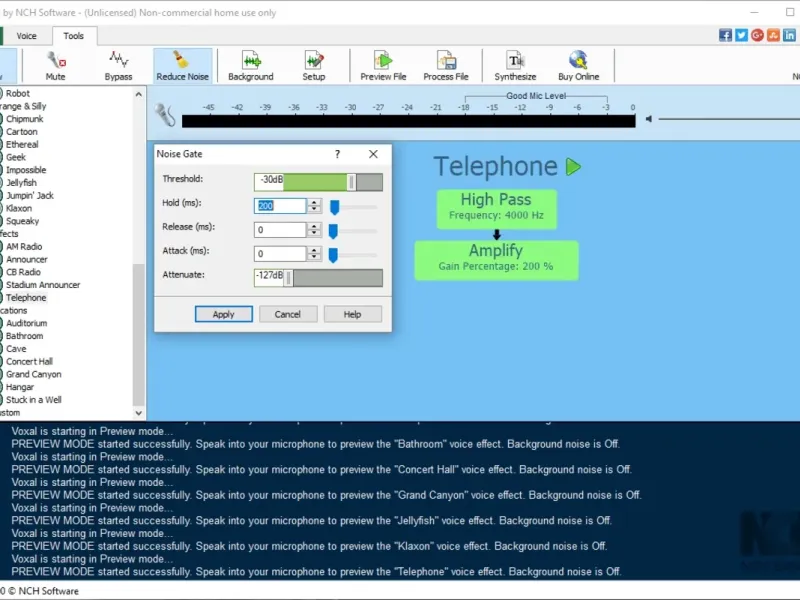Select the Concert Hall voice
This screenshot has width=800, height=600.
point(29,361)
